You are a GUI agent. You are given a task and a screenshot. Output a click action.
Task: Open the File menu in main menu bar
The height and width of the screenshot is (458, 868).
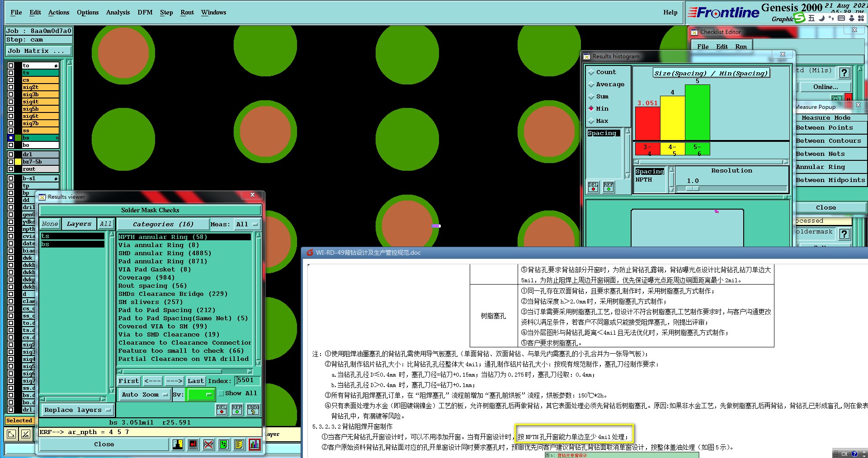pyautogui.click(x=16, y=13)
